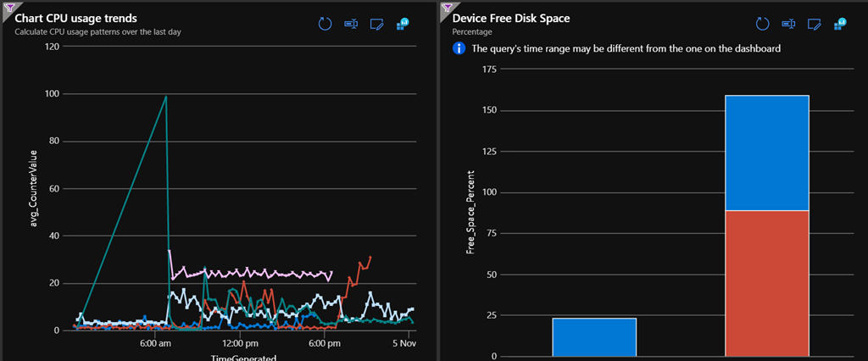
Task: Click filter icon on Disk Space tile corner
Action: pos(446,5)
